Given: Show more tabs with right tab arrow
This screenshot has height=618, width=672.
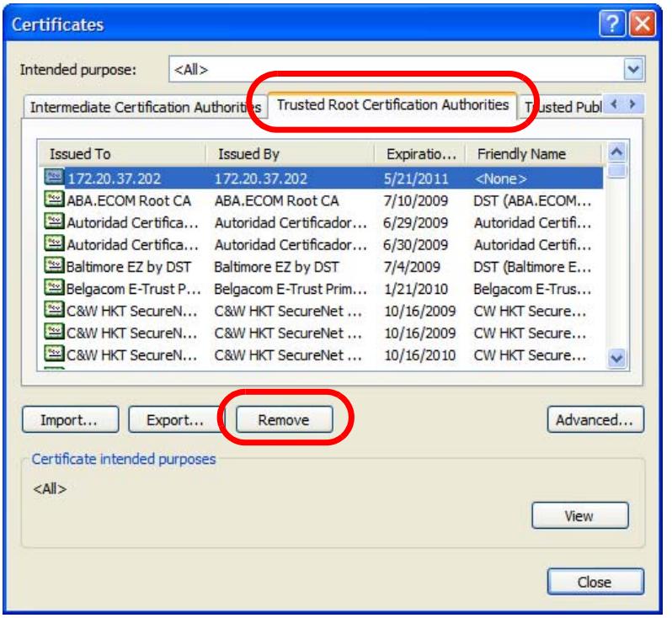Looking at the screenshot, I should (632, 104).
